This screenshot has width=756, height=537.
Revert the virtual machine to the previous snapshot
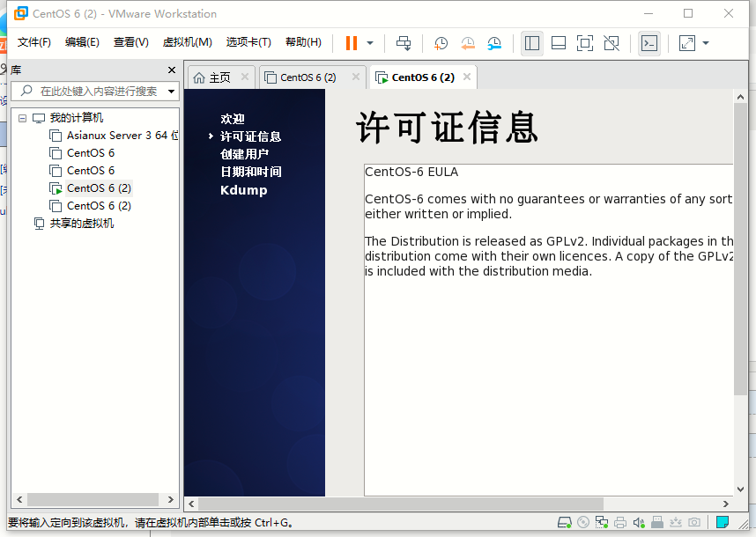[467, 43]
